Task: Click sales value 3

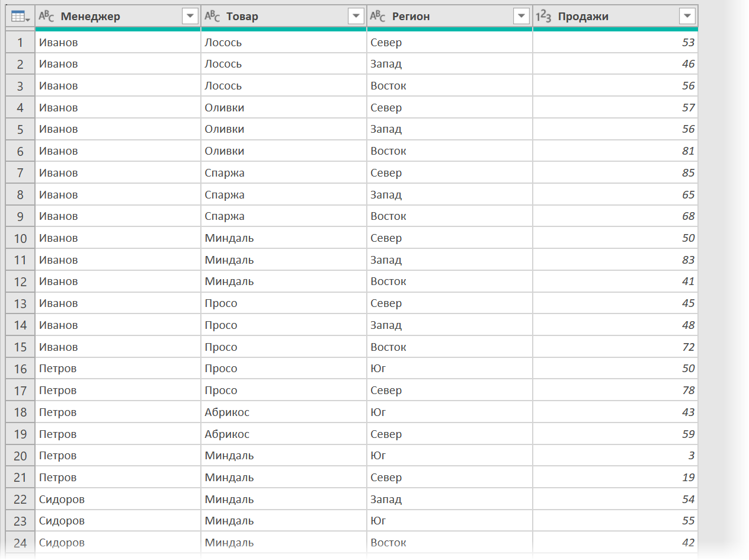Action: pyautogui.click(x=615, y=456)
